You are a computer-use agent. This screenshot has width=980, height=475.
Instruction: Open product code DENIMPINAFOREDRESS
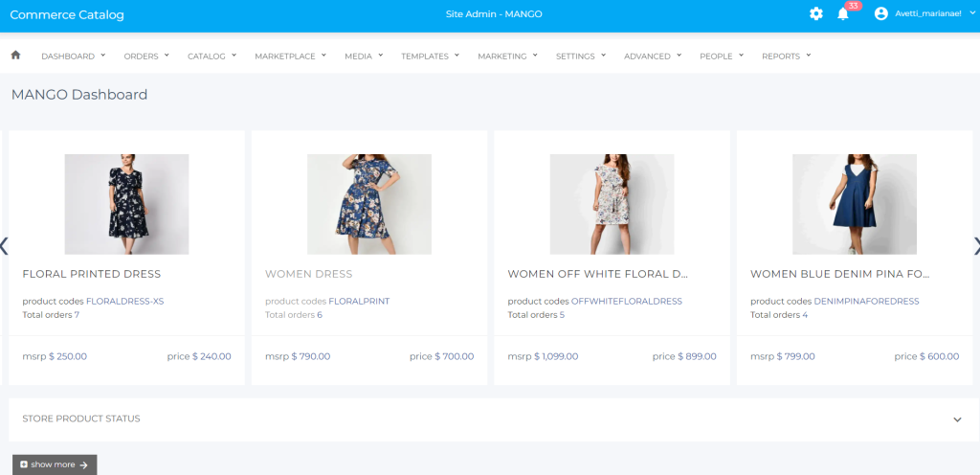click(x=866, y=302)
